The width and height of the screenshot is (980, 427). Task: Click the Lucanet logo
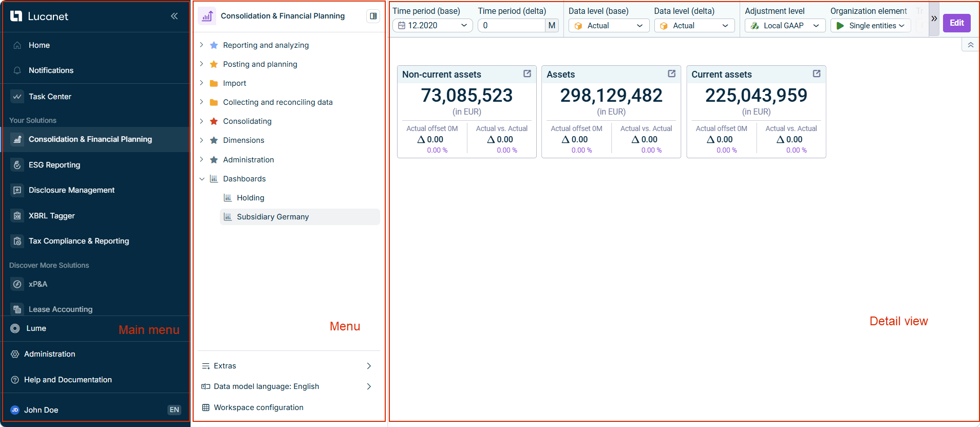pos(39,16)
